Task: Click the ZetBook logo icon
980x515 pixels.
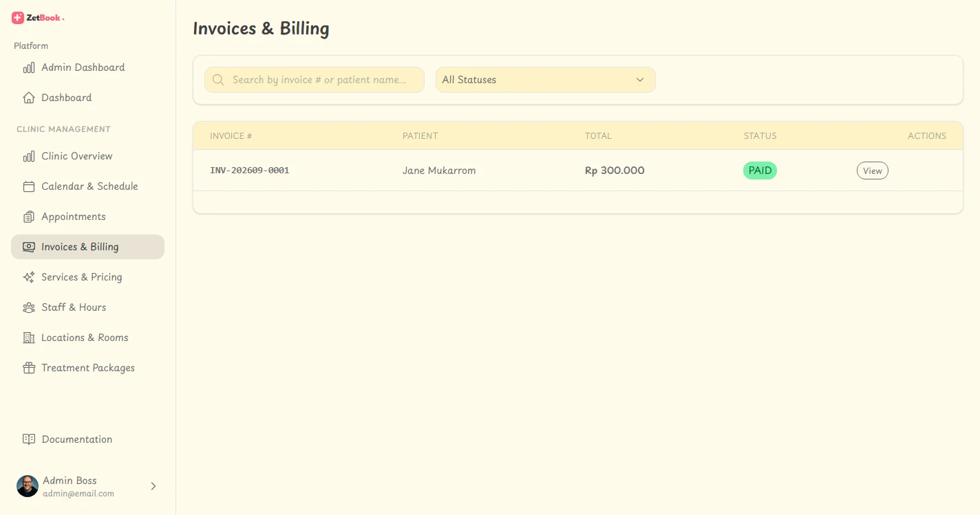Action: point(18,18)
